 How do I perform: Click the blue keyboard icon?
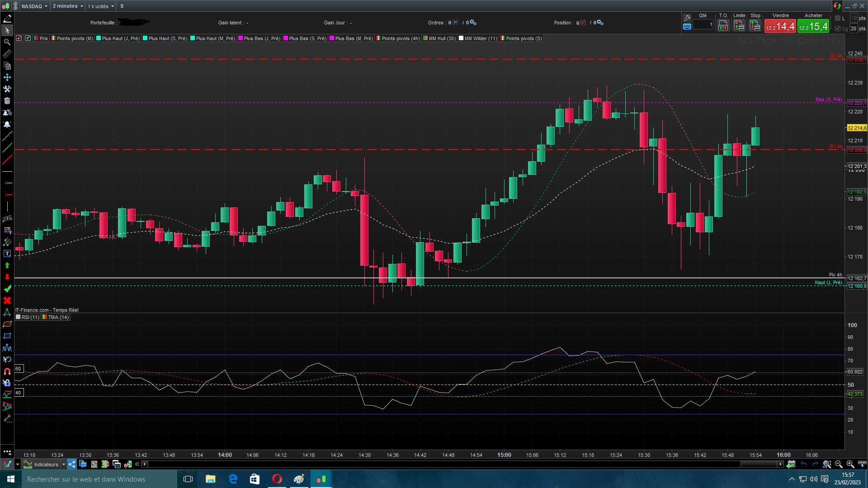coord(687,27)
